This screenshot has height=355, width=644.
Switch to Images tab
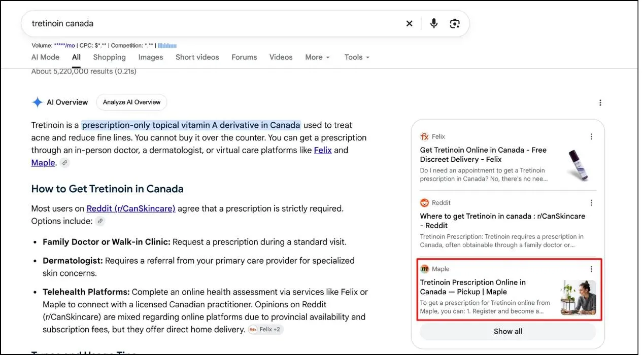pyautogui.click(x=151, y=57)
